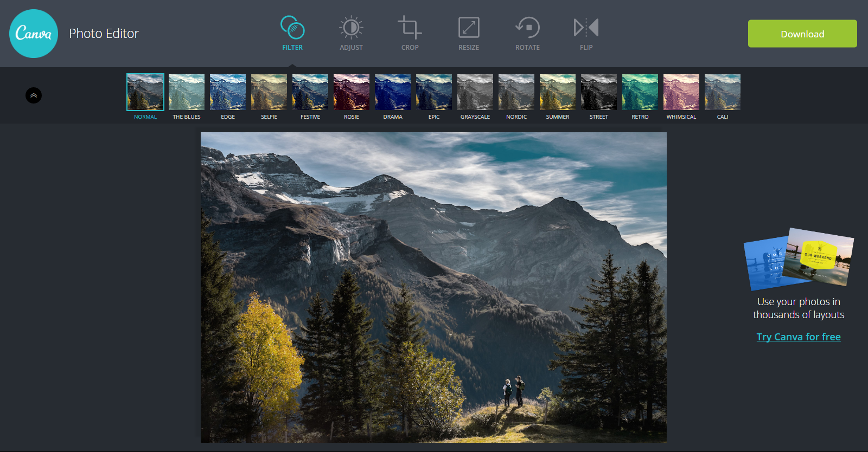Select the Rotate tool
Viewport: 868px width, 452px height.
coord(527,34)
